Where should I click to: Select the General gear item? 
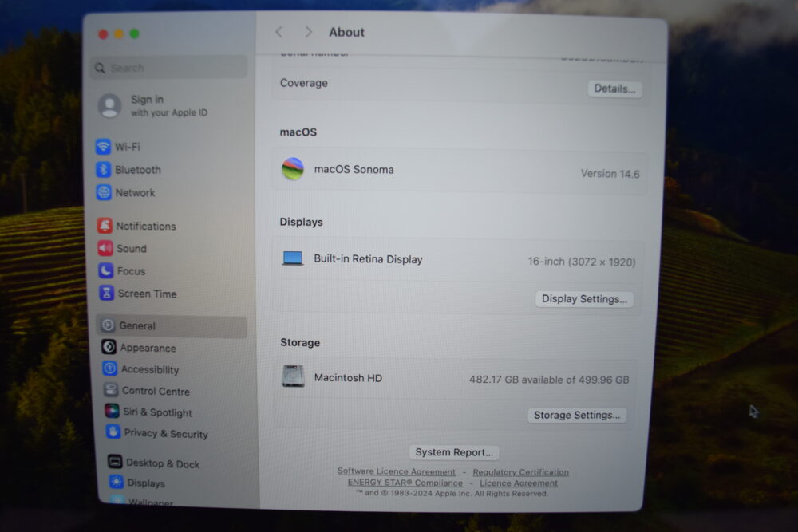(x=172, y=325)
